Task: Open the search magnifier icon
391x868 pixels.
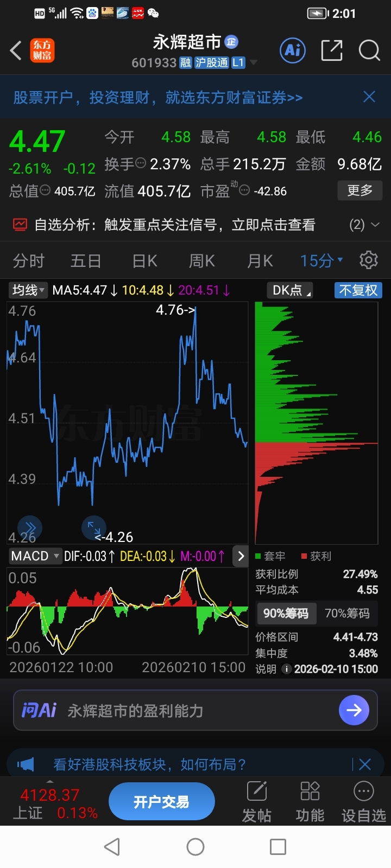Action: (x=369, y=50)
